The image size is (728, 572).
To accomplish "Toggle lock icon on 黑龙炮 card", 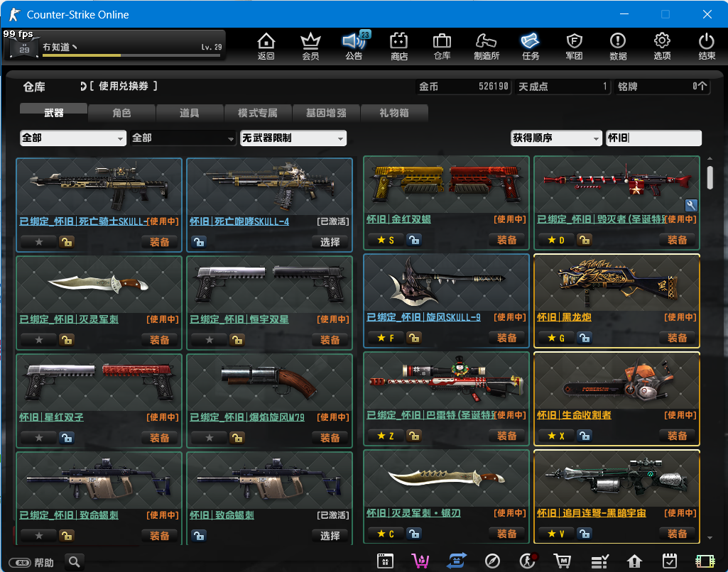I will pos(584,338).
